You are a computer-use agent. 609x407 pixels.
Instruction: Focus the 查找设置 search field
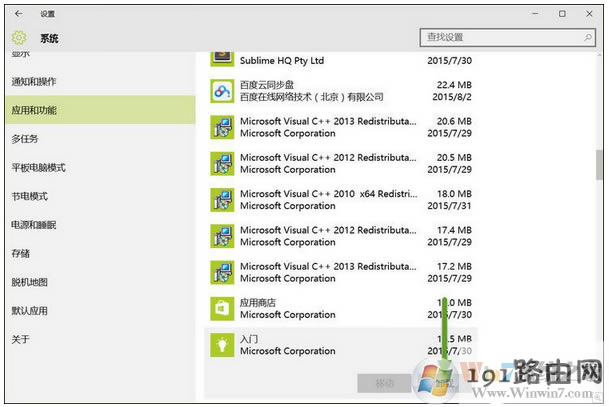(x=507, y=37)
